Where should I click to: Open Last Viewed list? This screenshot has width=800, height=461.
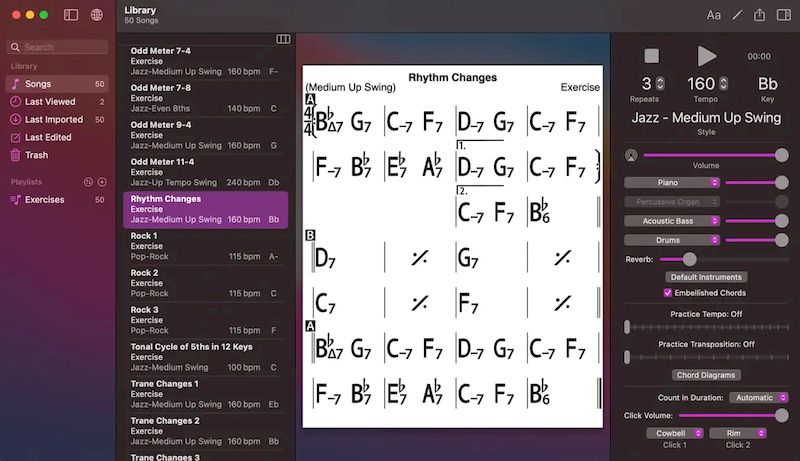(57, 101)
